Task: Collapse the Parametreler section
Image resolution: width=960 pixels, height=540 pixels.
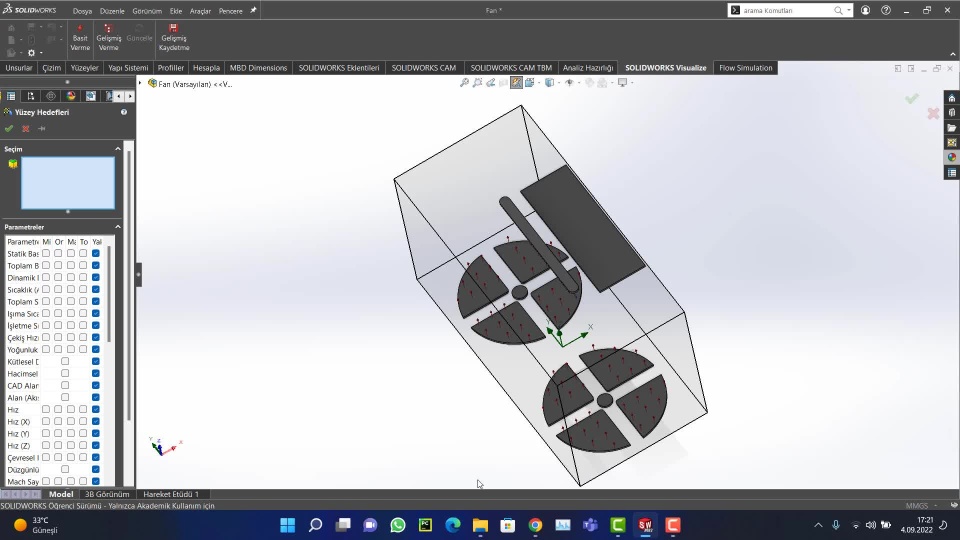Action: pos(118,227)
